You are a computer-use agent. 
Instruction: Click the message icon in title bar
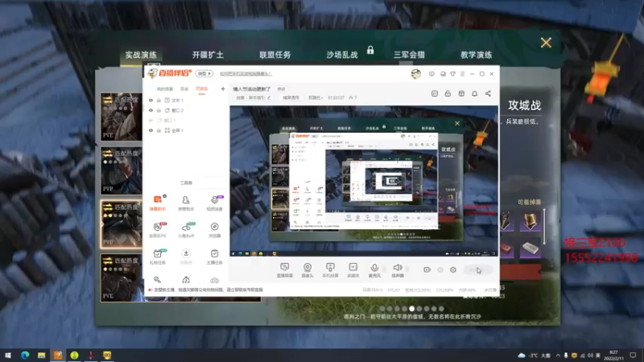tap(431, 74)
